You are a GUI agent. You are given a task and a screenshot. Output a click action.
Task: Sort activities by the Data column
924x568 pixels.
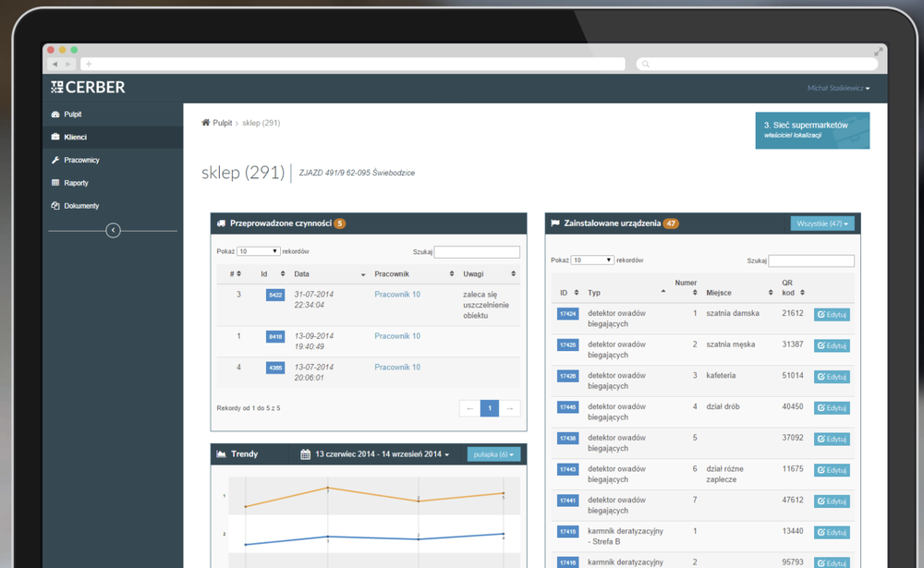(x=330, y=274)
